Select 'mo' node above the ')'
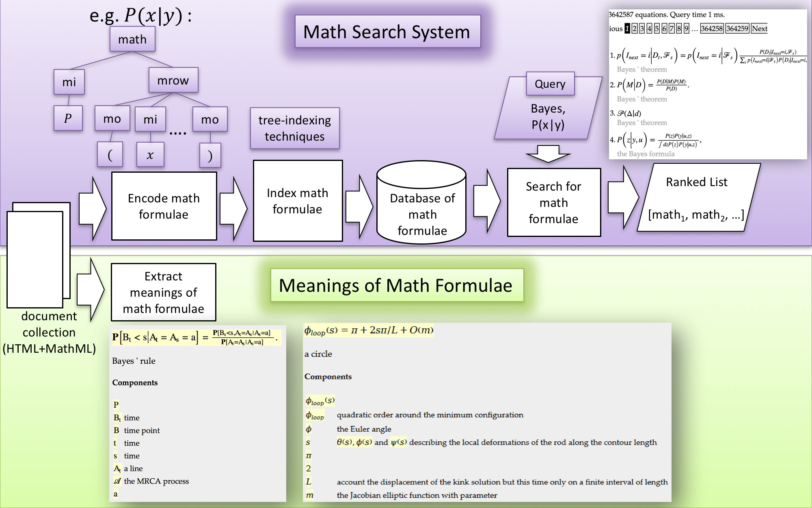 click(x=210, y=119)
